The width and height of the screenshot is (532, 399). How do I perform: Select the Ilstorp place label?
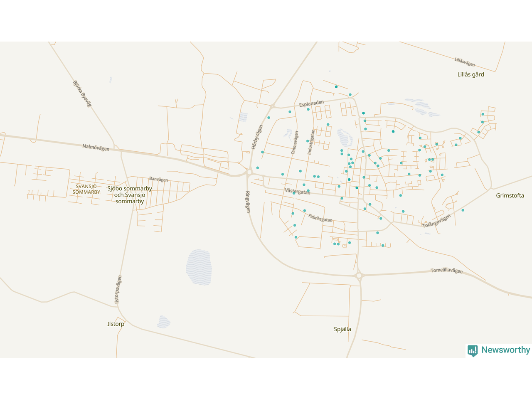click(116, 324)
